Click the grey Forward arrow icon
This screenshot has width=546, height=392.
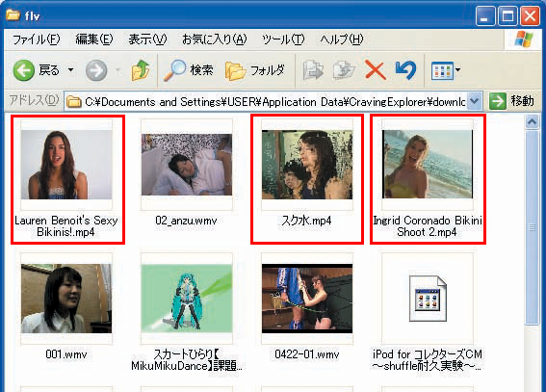click(96, 70)
